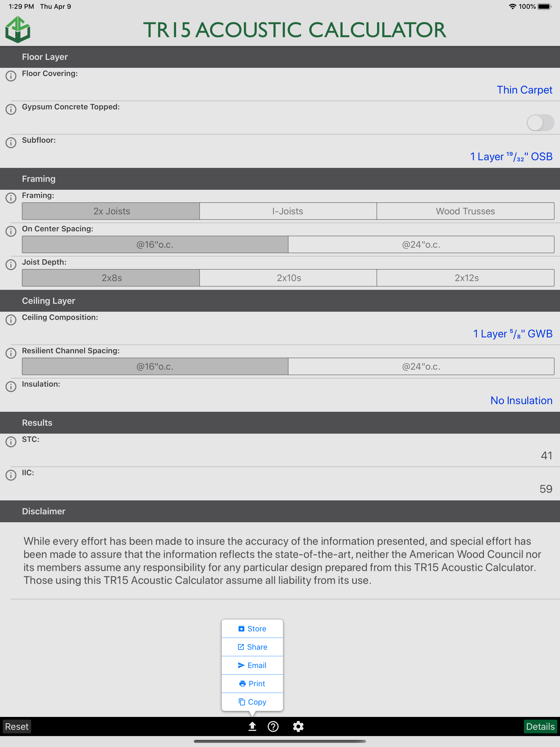The height and width of the screenshot is (747, 560).
Task: Tap the battery indicator in status bar
Action: [544, 6]
